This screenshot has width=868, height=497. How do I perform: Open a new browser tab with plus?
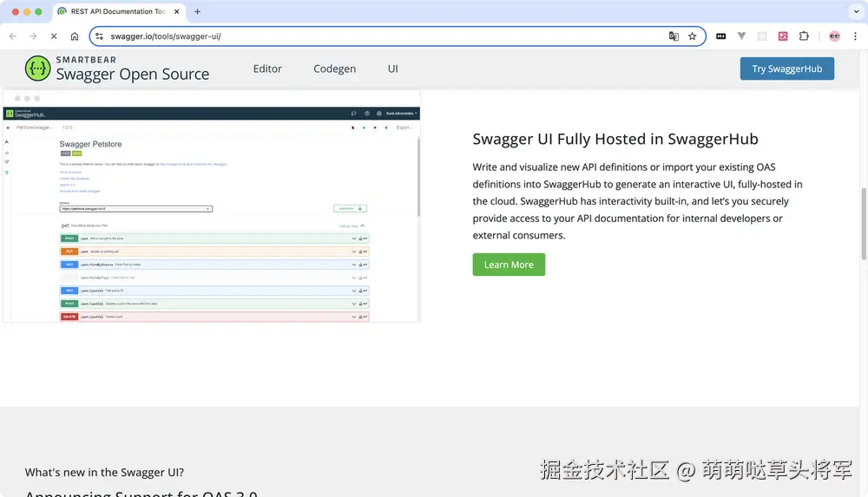pos(197,11)
